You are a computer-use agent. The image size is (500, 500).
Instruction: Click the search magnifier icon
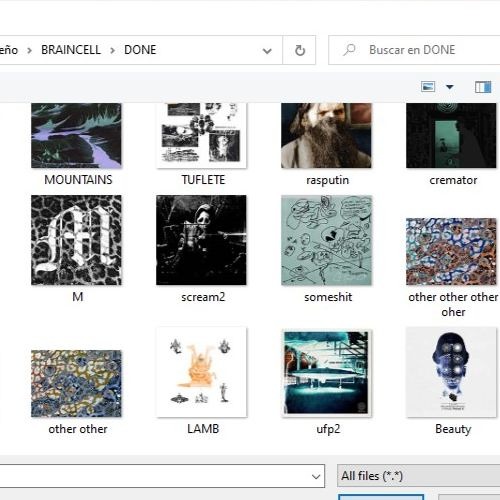tap(349, 50)
